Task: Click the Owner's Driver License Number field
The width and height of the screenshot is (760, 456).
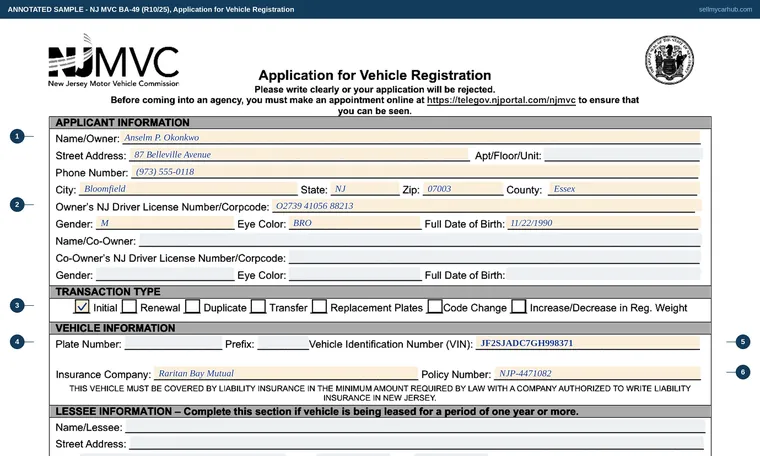Action: 486,206
